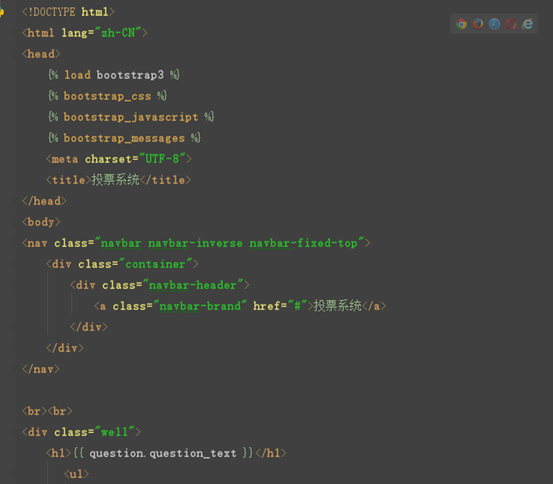This screenshot has height=484, width=553.
Task: Click the opening head tag
Action: click(41, 54)
